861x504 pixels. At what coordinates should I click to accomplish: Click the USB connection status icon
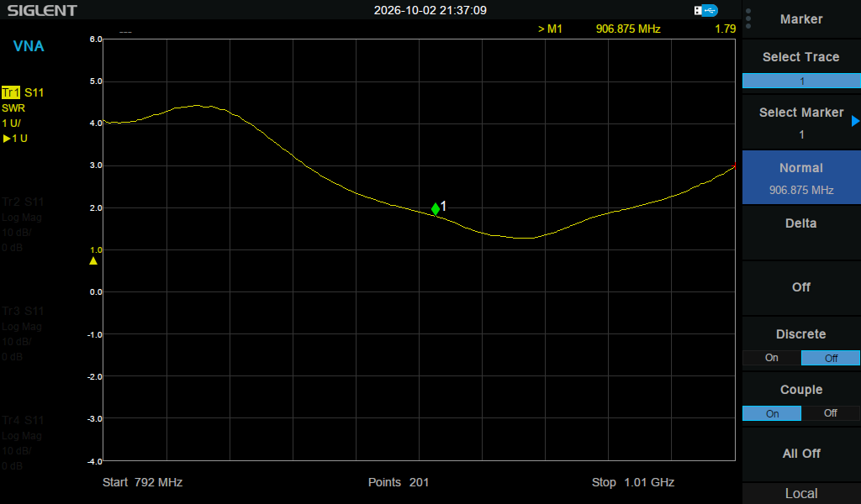click(x=705, y=10)
